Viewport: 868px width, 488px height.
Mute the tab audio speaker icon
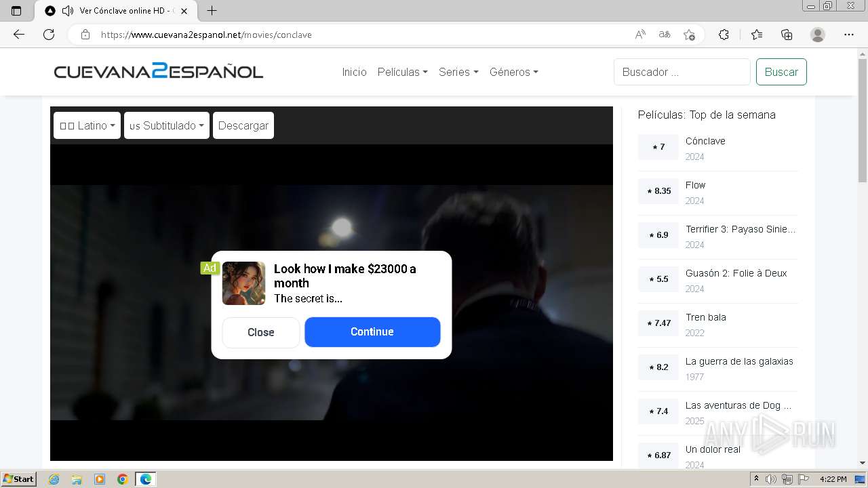(68, 11)
